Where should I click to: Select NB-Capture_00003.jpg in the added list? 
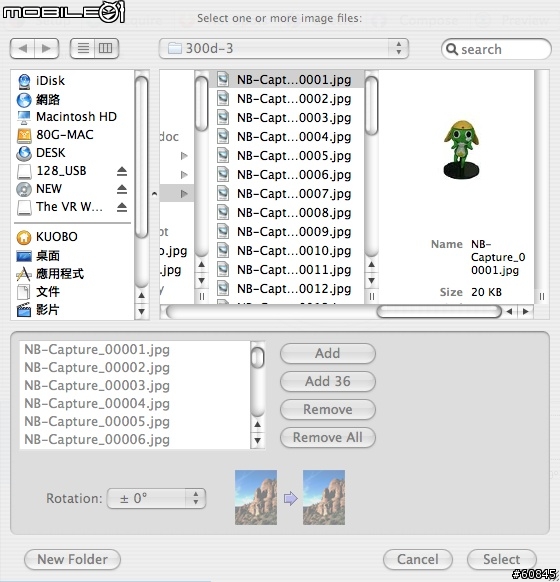pyautogui.click(x=135, y=386)
